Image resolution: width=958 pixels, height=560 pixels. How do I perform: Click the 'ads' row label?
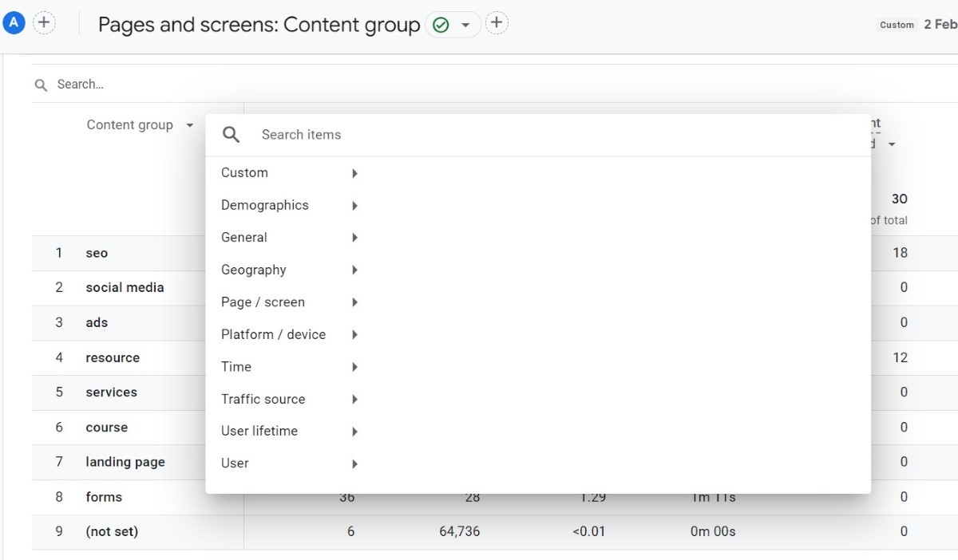point(97,322)
